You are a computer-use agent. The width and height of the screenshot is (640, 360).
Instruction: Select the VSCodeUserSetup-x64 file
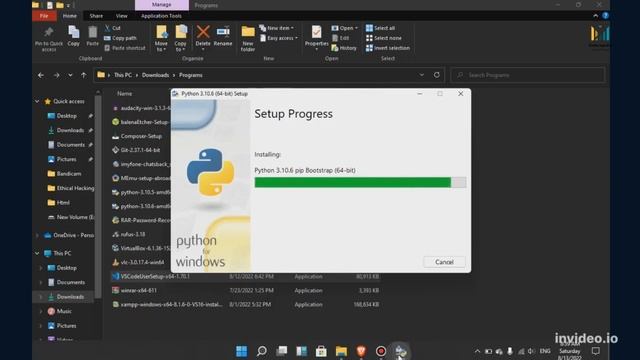(245, 276)
